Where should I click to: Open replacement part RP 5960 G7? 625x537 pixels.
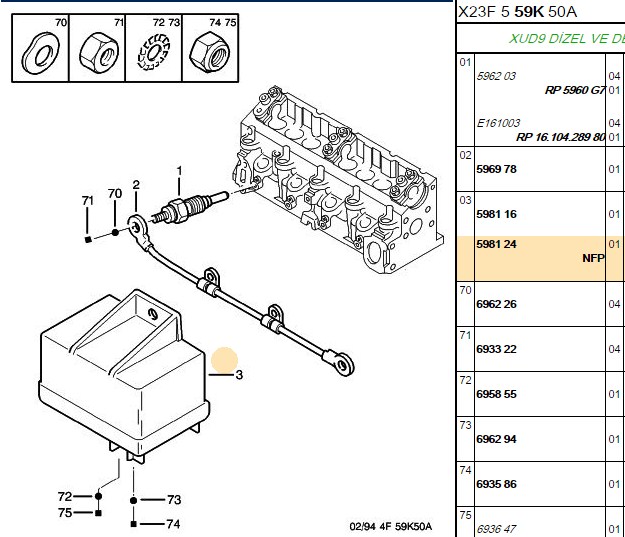[575, 90]
